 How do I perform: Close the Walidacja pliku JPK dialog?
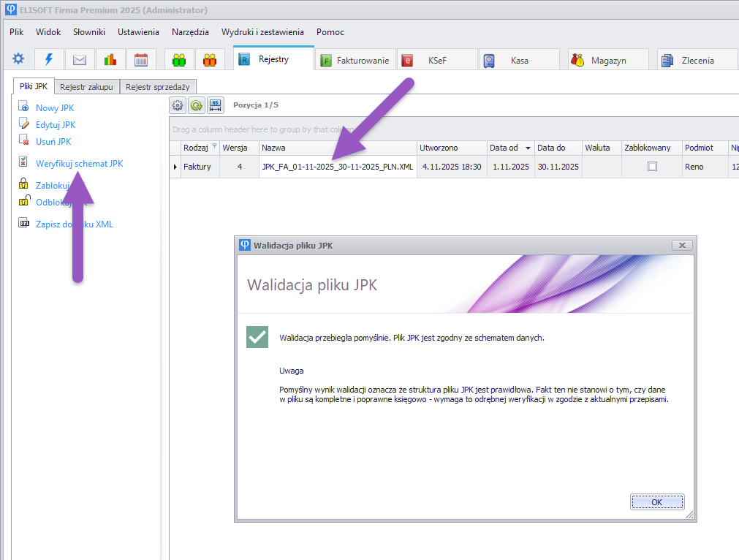[681, 246]
